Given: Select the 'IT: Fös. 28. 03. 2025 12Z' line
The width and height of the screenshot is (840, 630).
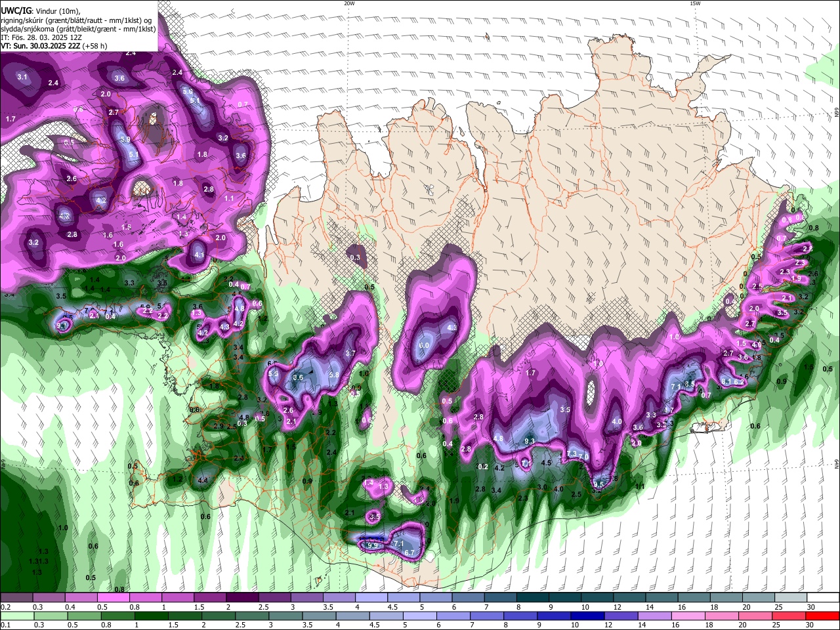Looking at the screenshot, I should coord(41,37).
